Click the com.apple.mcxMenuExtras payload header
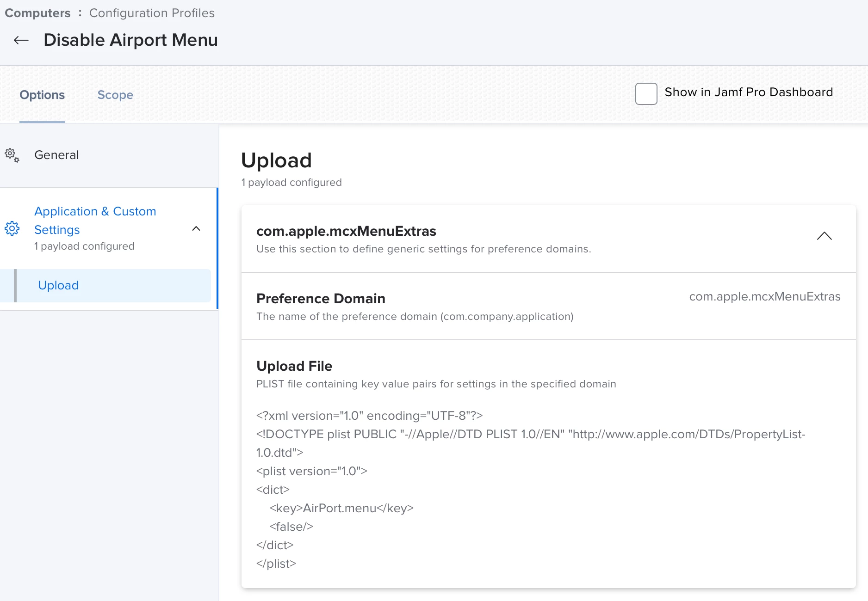The height and width of the screenshot is (601, 868). tap(346, 231)
